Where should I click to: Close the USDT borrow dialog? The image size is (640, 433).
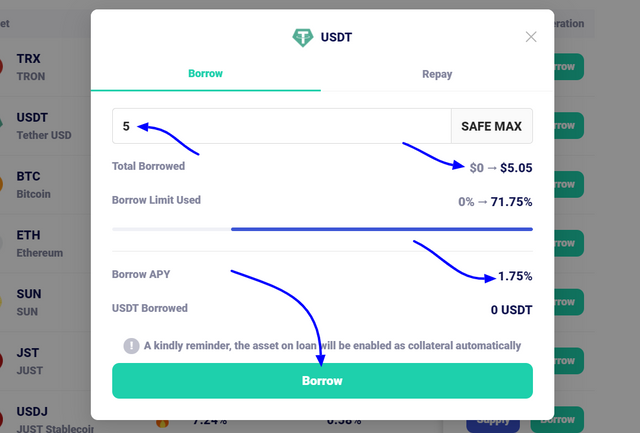point(531,37)
